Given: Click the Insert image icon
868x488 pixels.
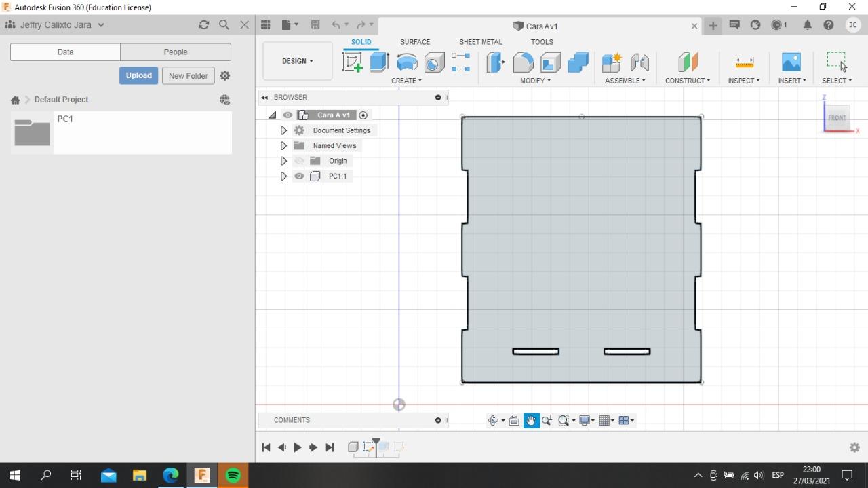Looking at the screenshot, I should tap(791, 62).
